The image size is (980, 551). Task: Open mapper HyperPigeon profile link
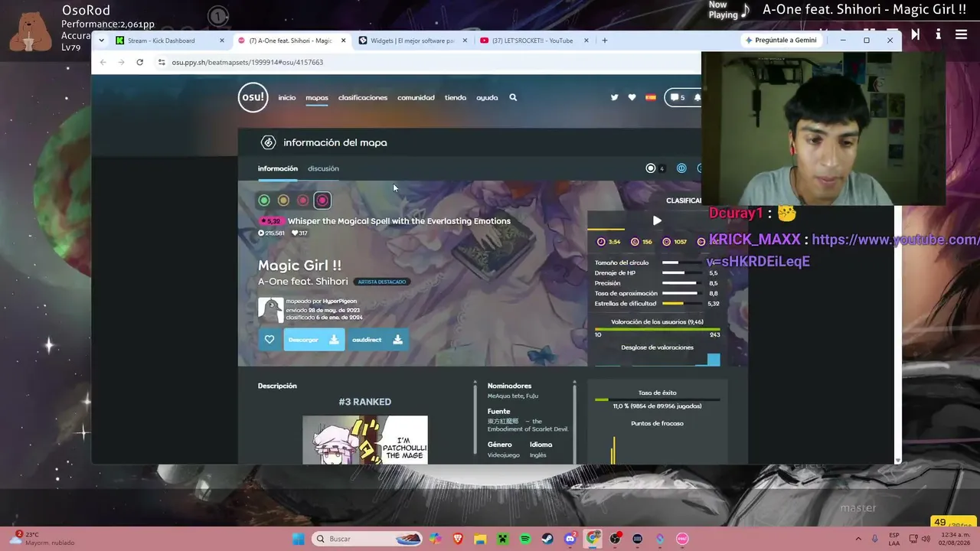coord(340,302)
